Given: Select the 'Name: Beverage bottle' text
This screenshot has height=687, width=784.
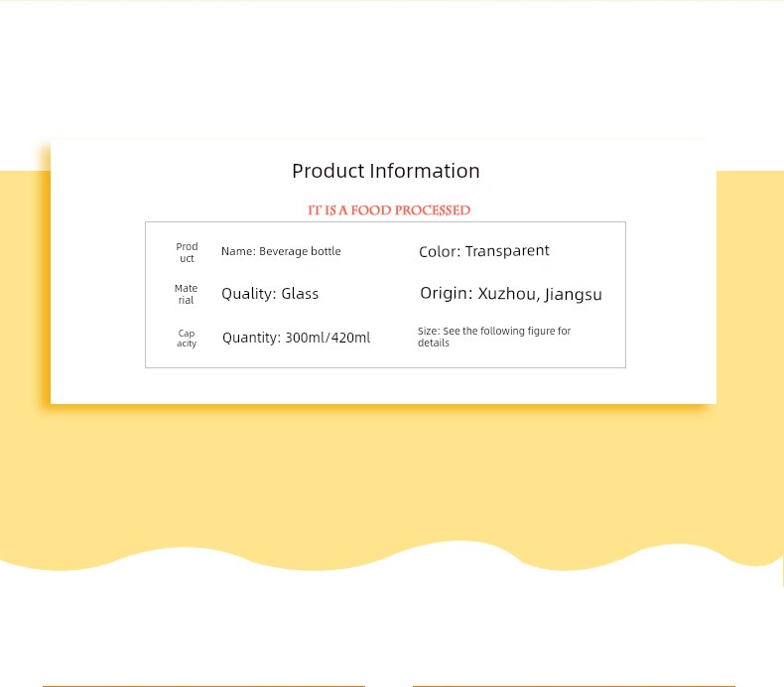Looking at the screenshot, I should [x=281, y=251].
